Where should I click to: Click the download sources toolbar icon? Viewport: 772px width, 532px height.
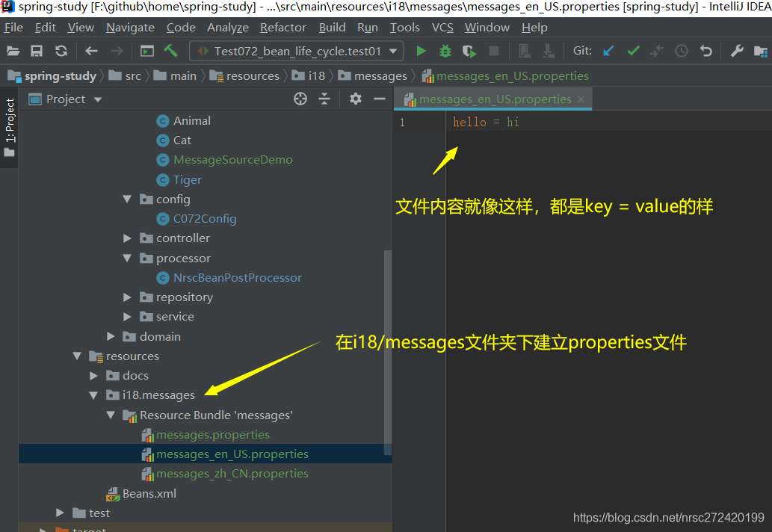549,51
